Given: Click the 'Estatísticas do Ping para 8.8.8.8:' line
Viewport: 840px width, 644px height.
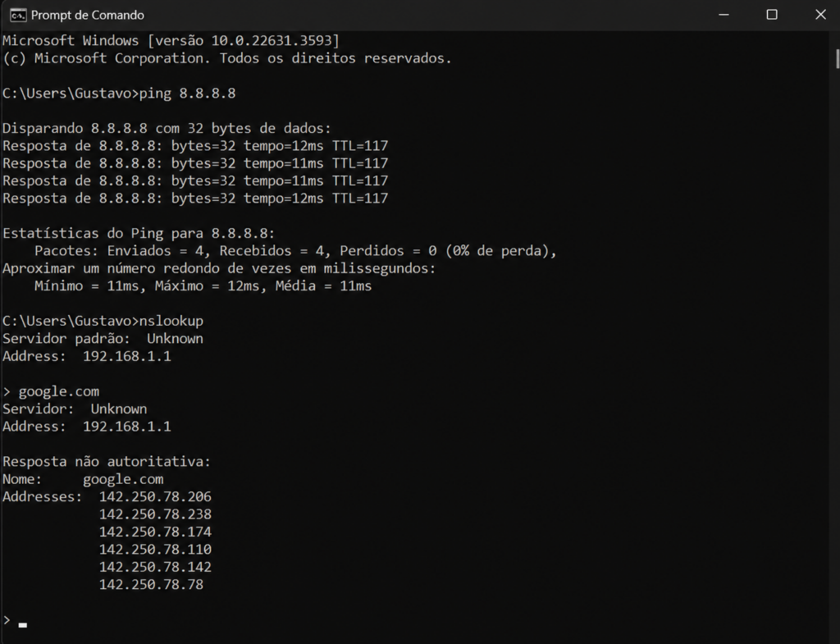Looking at the screenshot, I should (139, 234).
